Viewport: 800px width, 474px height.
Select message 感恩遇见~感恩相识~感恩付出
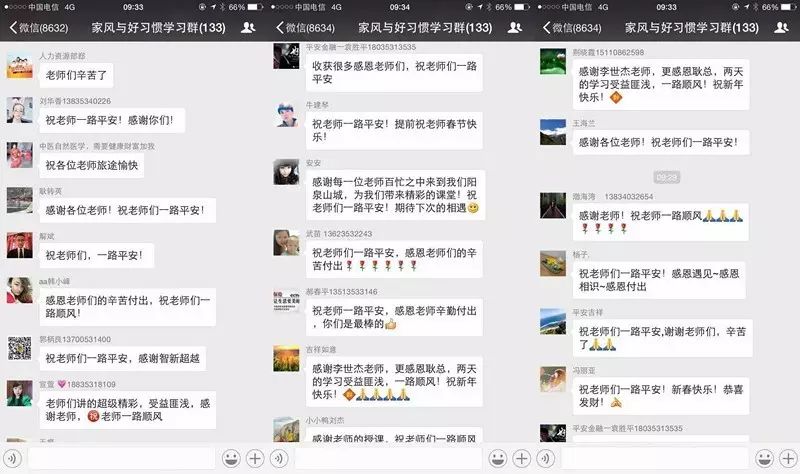pyautogui.click(x=659, y=280)
